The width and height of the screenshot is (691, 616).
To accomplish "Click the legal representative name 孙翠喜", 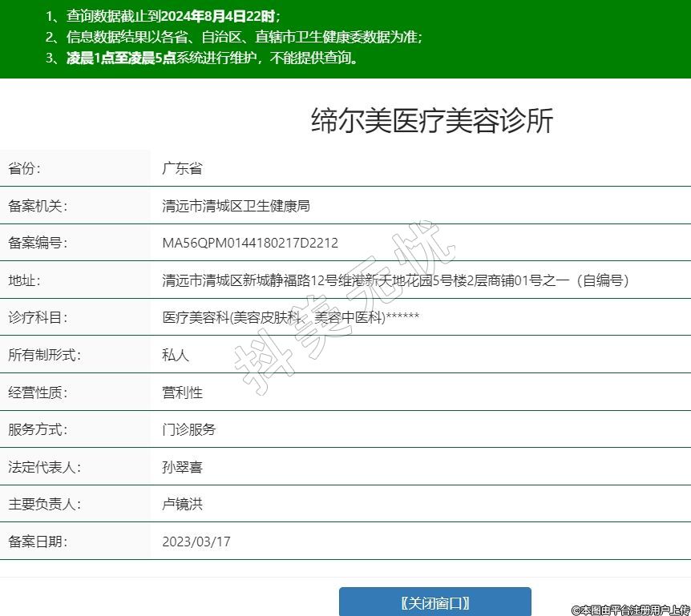I will pos(182,467).
